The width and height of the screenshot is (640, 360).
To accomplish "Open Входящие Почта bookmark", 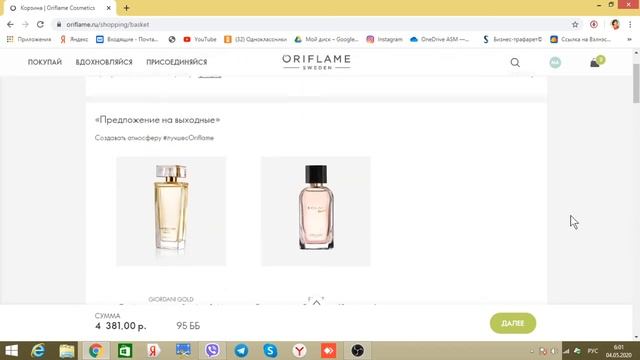I will pos(127,39).
